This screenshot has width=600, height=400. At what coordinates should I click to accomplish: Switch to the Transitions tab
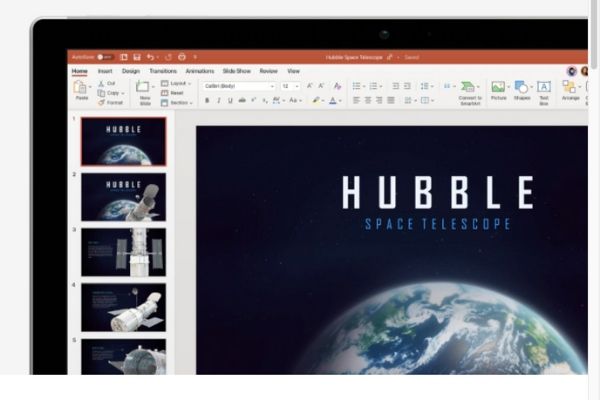[163, 71]
